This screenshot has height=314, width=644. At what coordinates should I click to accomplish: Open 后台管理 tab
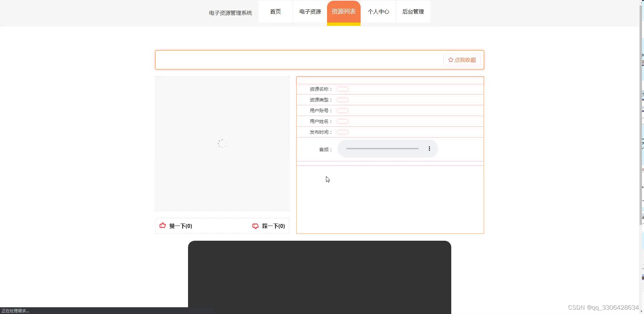click(x=413, y=12)
